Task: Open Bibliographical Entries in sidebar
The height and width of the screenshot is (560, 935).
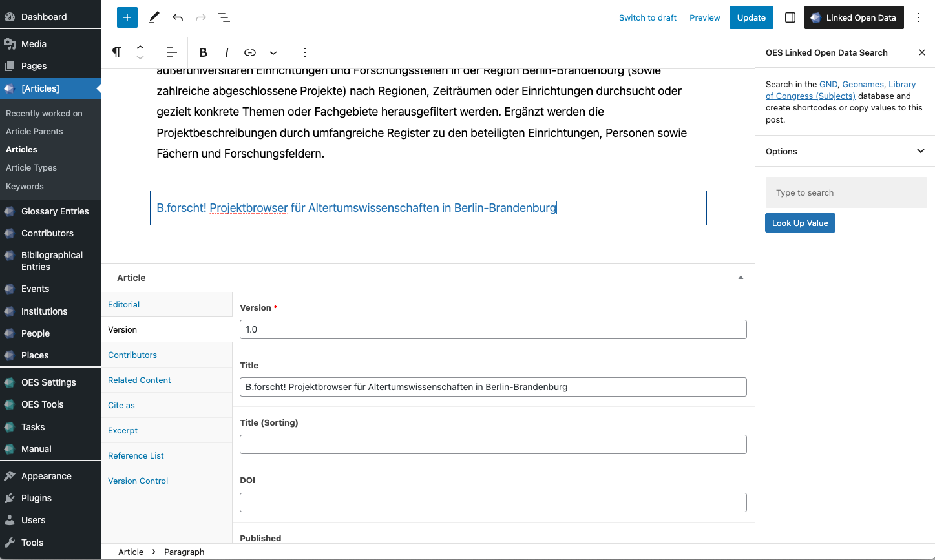Action: coord(50,261)
